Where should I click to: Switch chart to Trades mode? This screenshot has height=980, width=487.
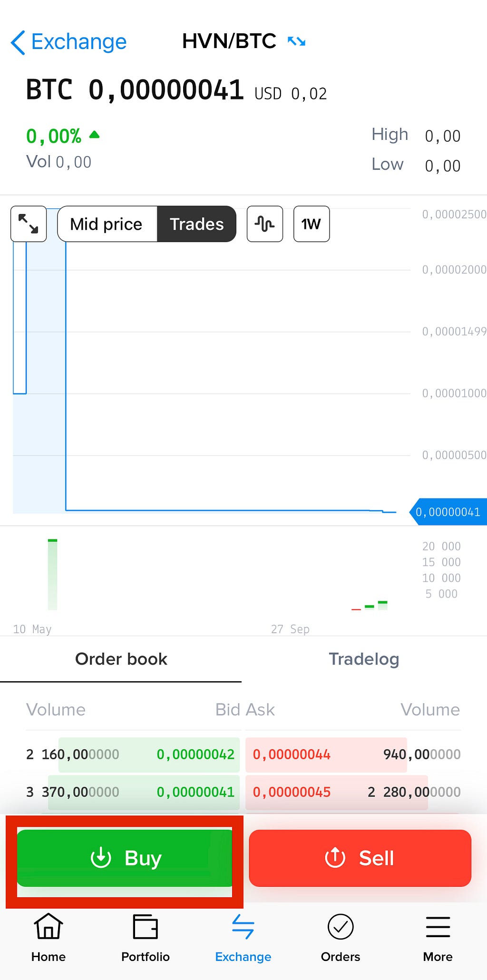(197, 224)
